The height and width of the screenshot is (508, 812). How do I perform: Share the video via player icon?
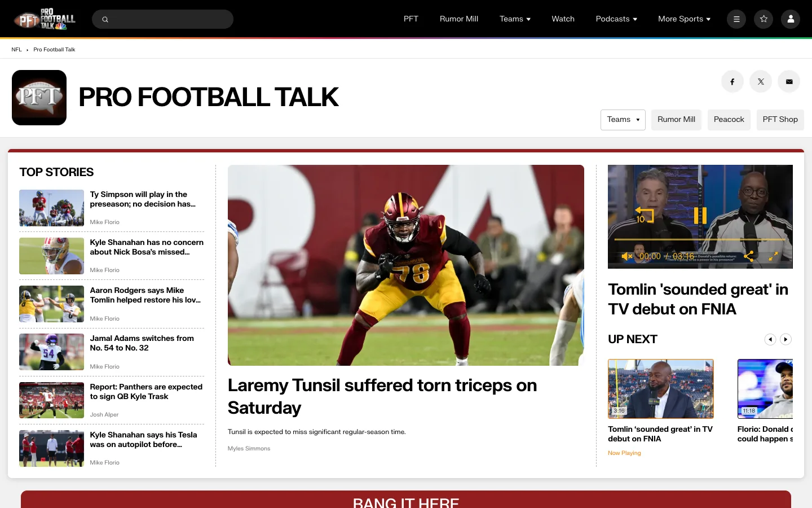749,256
